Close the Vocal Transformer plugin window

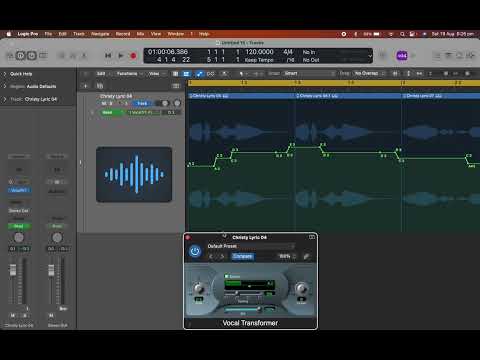click(x=188, y=237)
